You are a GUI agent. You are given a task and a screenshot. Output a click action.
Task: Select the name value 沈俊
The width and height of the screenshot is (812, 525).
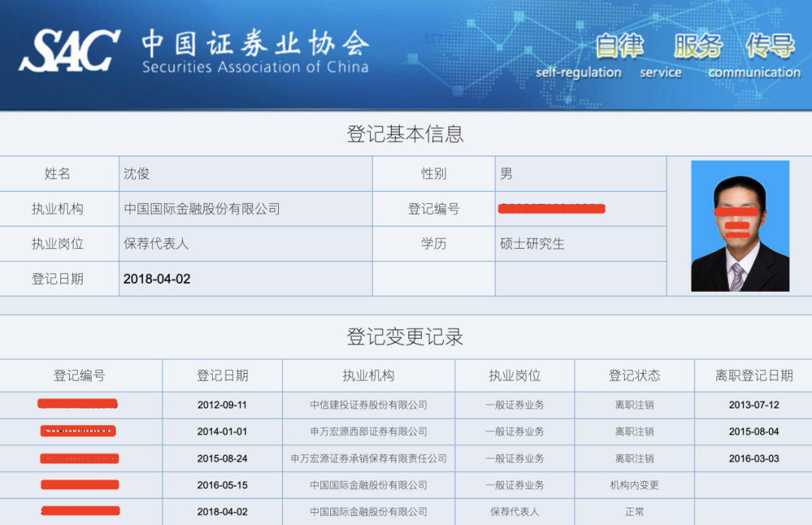[x=137, y=174]
